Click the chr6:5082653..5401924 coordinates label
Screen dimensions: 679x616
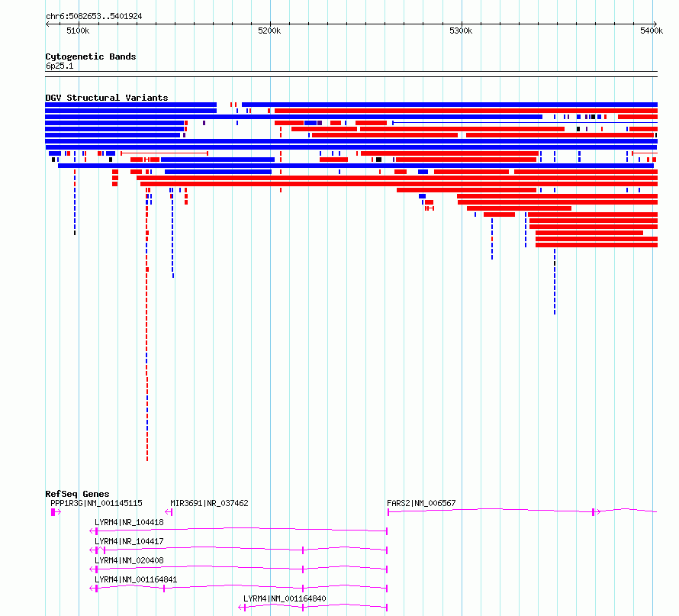(94, 17)
